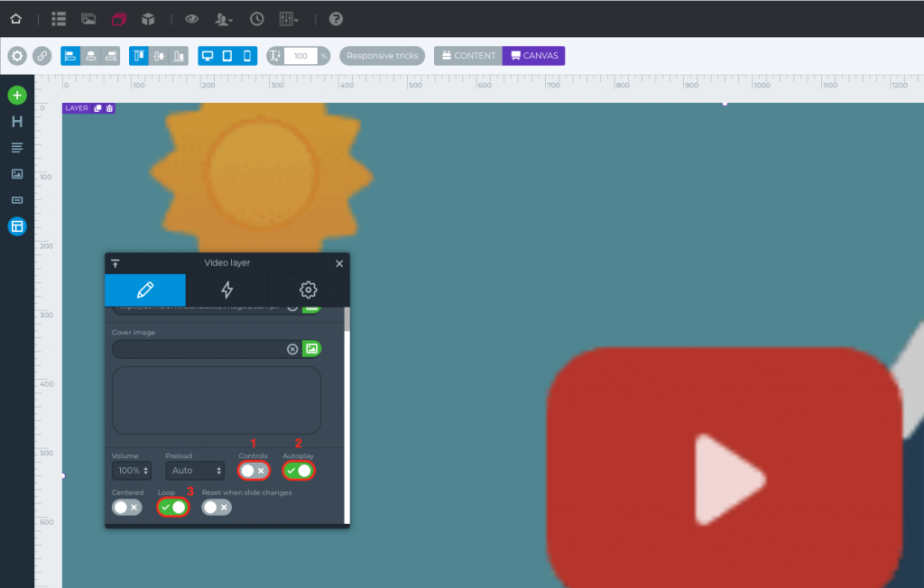Clear the Cover image field
Image resolution: width=924 pixels, height=588 pixels.
[x=292, y=349]
